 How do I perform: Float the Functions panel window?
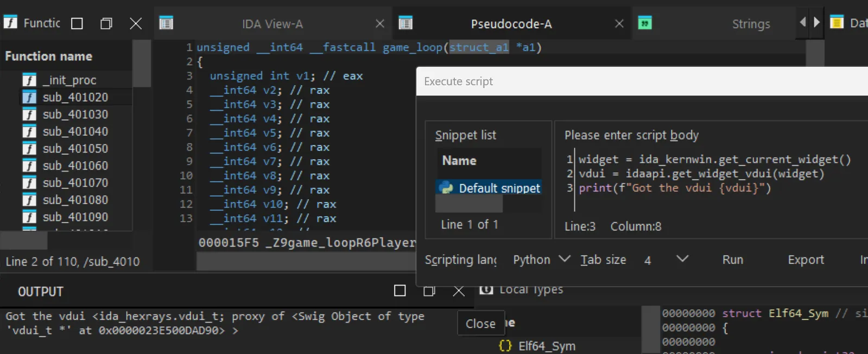106,23
